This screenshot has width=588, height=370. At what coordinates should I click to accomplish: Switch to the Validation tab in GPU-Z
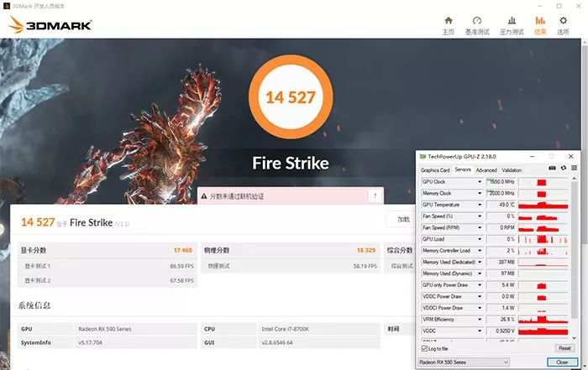(512, 170)
